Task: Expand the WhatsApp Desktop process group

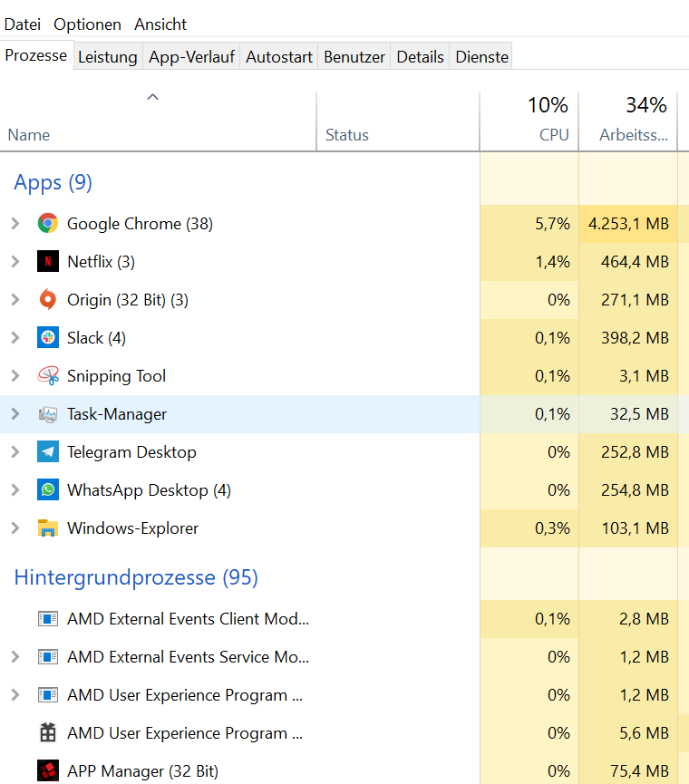Action: (15, 490)
